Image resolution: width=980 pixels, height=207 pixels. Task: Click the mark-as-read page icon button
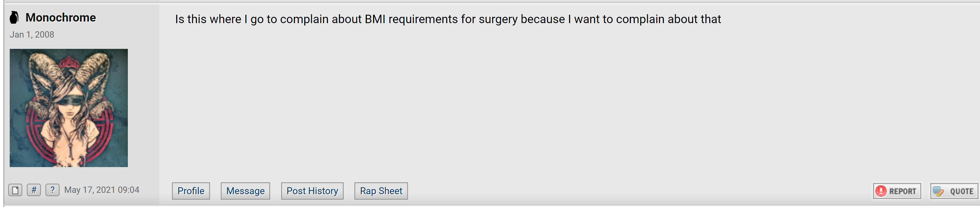point(15,190)
